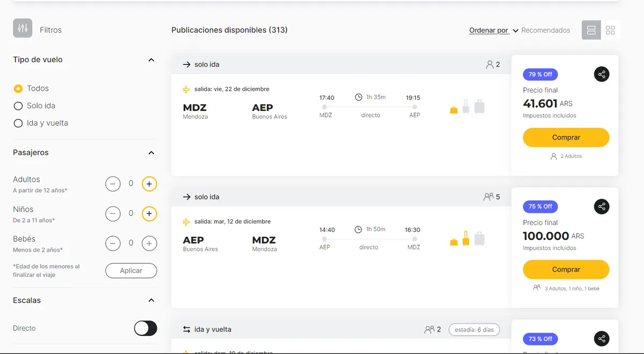Collapse the Escalas filter section
The image size is (644, 354).
(x=151, y=300)
